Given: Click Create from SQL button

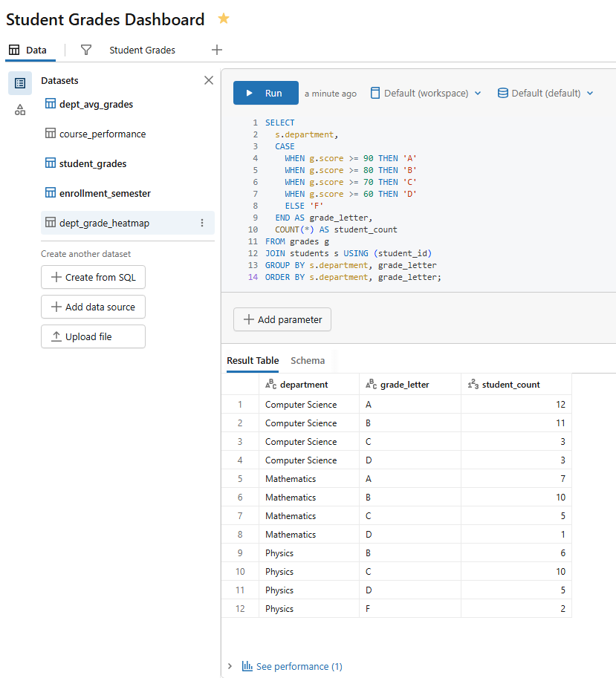Looking at the screenshot, I should coord(93,277).
